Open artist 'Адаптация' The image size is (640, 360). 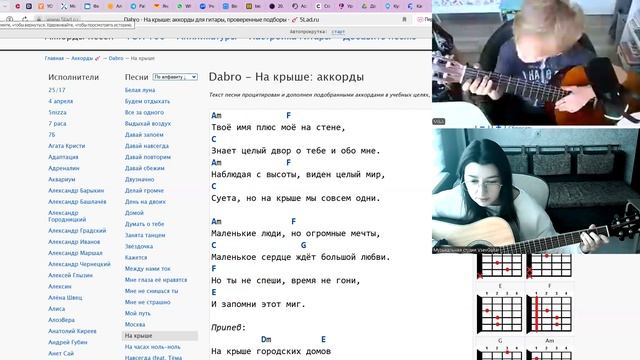(63, 157)
